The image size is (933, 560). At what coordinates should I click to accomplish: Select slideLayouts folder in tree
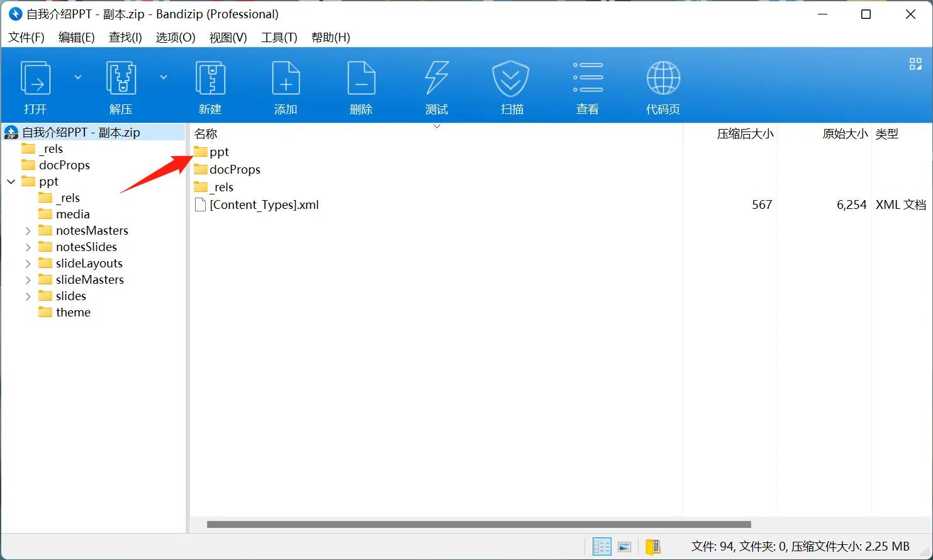click(89, 263)
